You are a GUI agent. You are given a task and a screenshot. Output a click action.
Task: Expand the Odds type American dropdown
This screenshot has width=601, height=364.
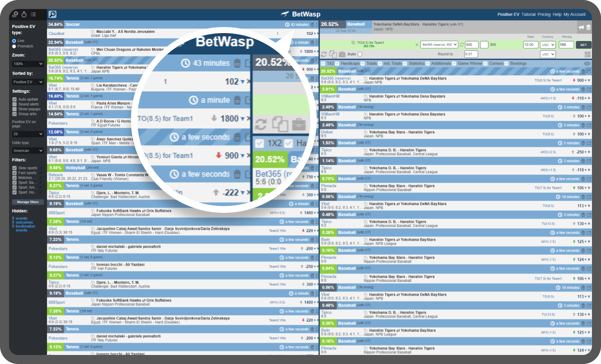click(x=28, y=150)
